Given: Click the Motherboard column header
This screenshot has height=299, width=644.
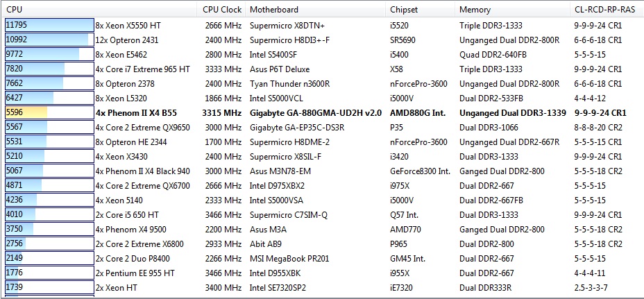Looking at the screenshot, I should coord(274,10).
